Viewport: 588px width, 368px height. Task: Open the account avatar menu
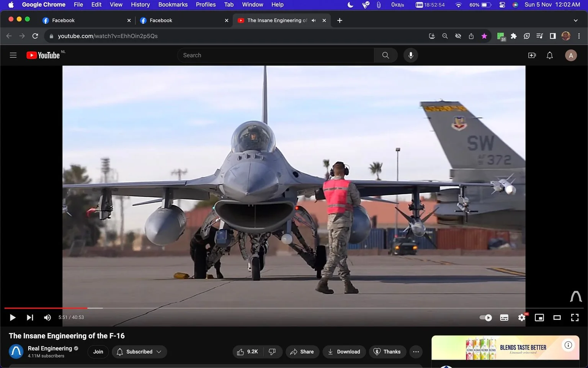point(571,55)
